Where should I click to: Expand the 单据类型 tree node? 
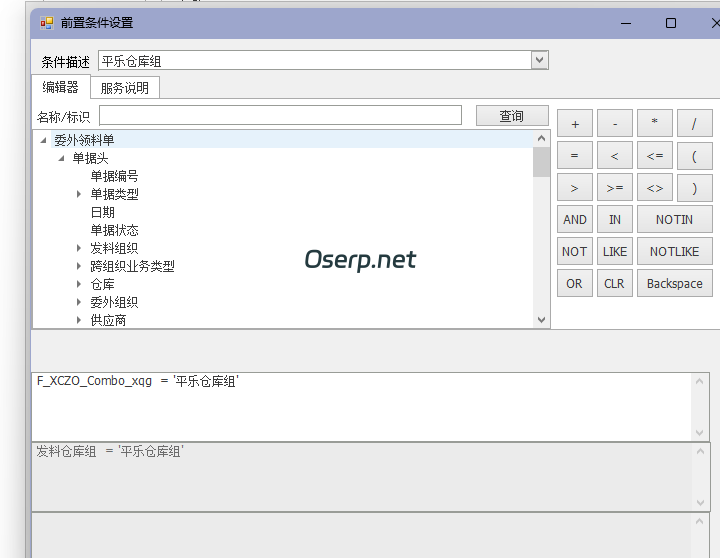[x=79, y=194]
